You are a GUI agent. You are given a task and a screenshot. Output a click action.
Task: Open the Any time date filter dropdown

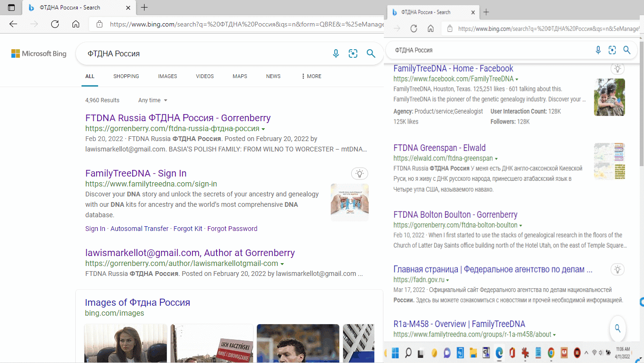[153, 100]
